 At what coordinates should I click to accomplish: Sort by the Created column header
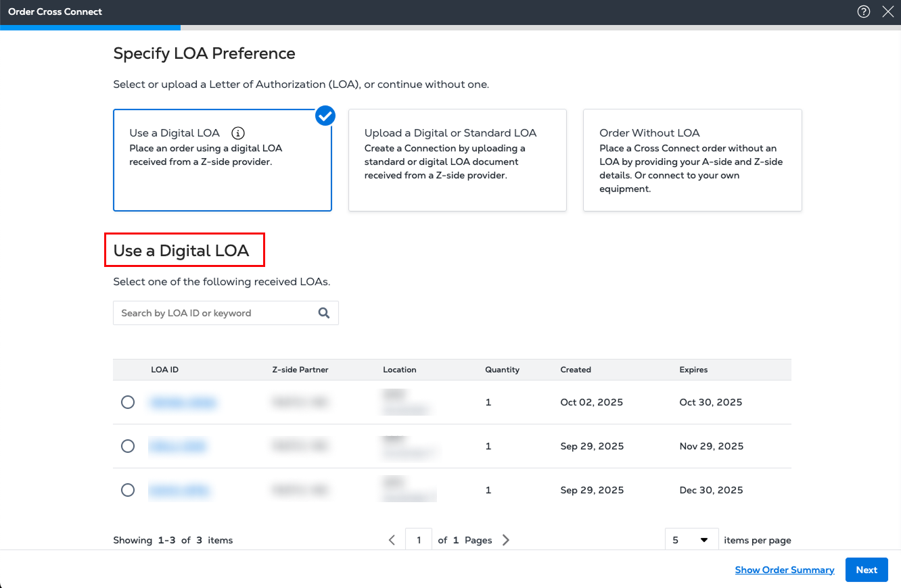[x=576, y=370]
